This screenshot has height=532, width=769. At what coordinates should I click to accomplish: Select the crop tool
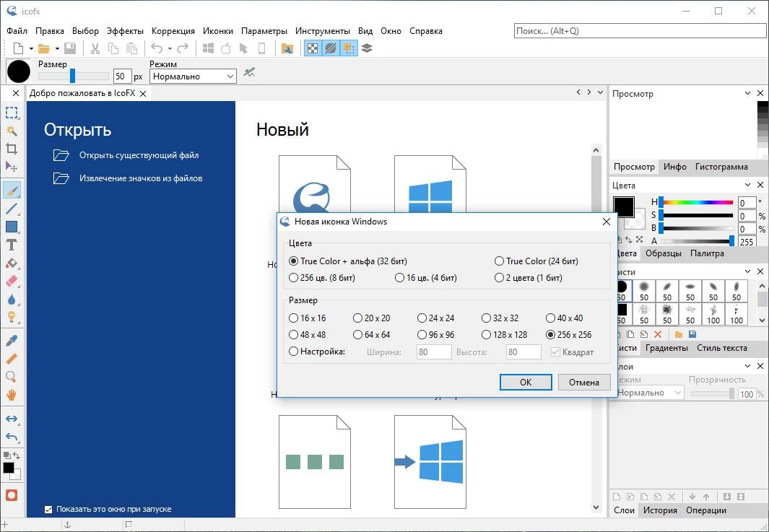pyautogui.click(x=12, y=149)
